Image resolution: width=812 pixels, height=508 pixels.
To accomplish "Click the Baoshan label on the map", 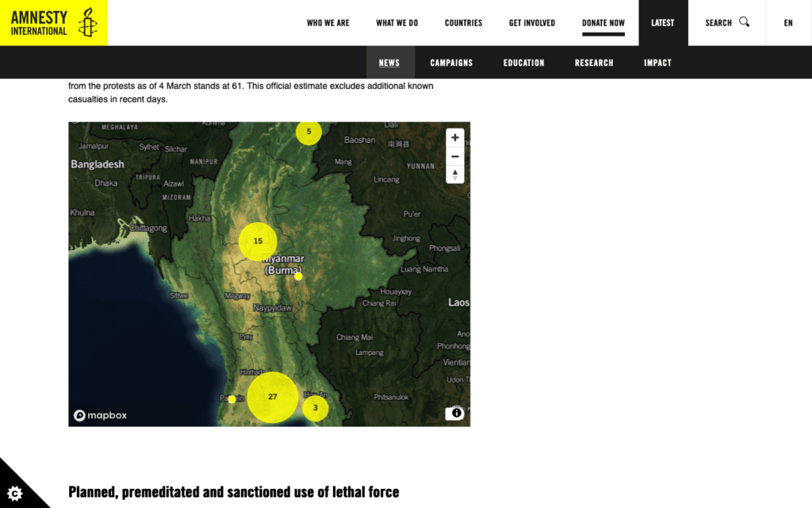I will pyautogui.click(x=360, y=140).
